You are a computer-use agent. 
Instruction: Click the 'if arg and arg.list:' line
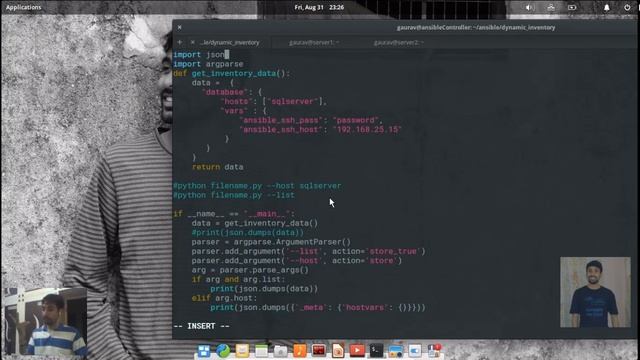click(238, 280)
